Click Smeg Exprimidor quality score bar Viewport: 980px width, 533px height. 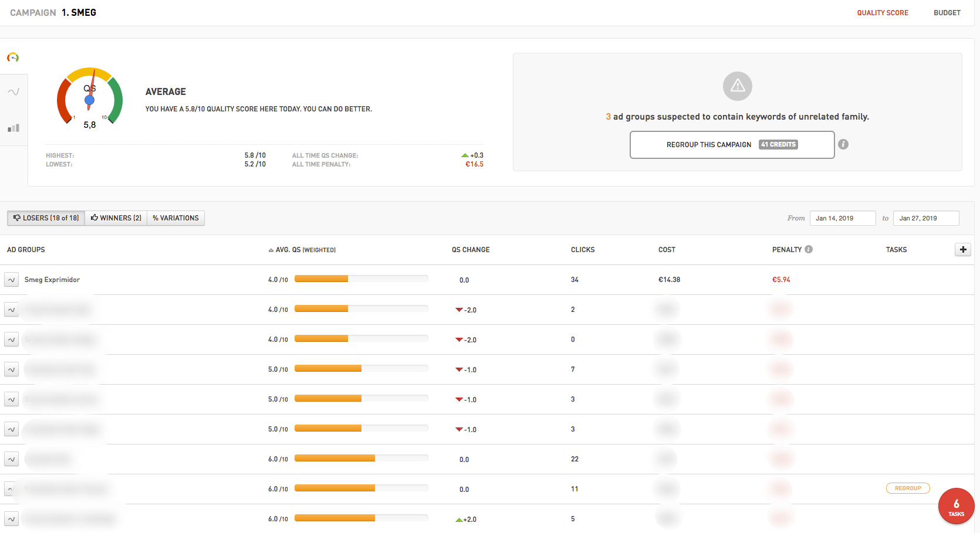click(361, 279)
